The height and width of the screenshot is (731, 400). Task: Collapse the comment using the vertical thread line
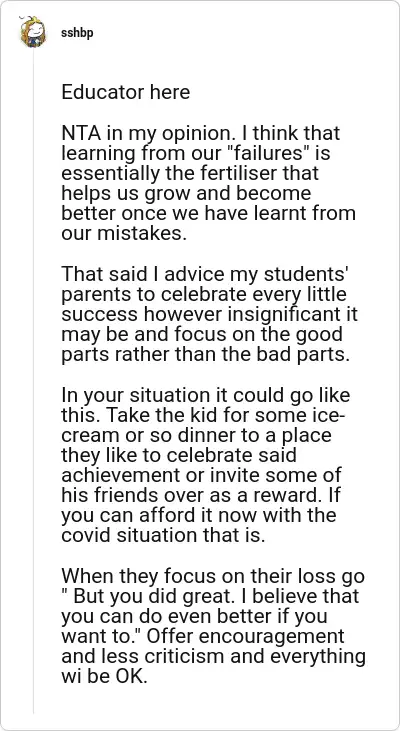pyautogui.click(x=33, y=380)
